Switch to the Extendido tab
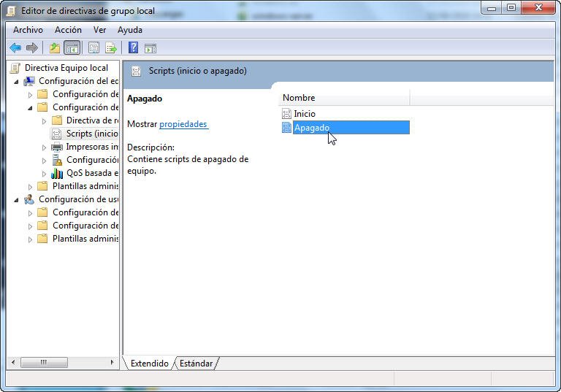561x392 pixels. point(150,364)
